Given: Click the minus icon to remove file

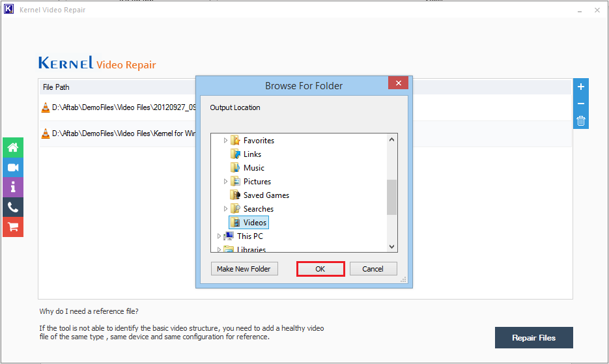Looking at the screenshot, I should pos(581,104).
